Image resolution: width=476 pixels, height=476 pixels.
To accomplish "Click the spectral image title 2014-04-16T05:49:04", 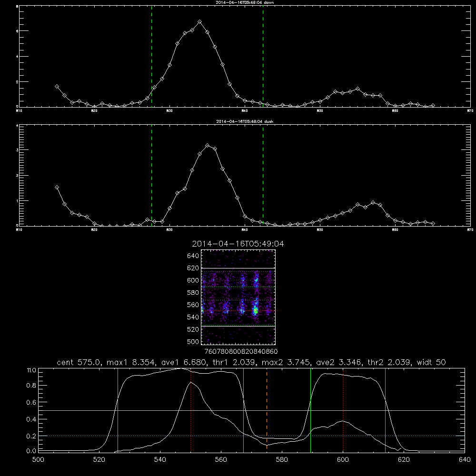I will coord(238,244).
